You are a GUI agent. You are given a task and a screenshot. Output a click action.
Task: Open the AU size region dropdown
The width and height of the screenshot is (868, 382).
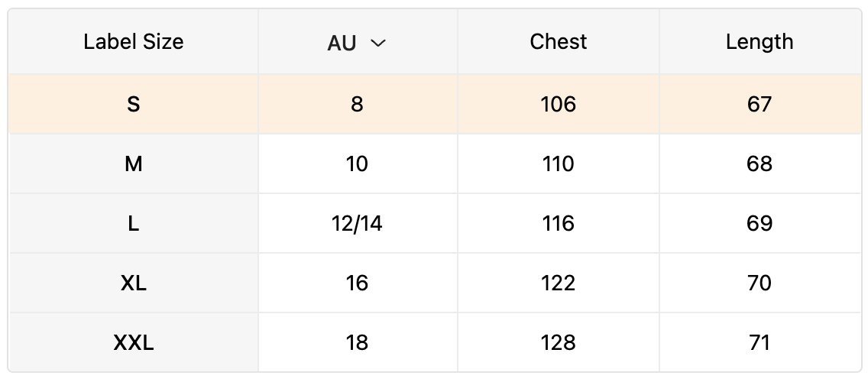(x=357, y=42)
